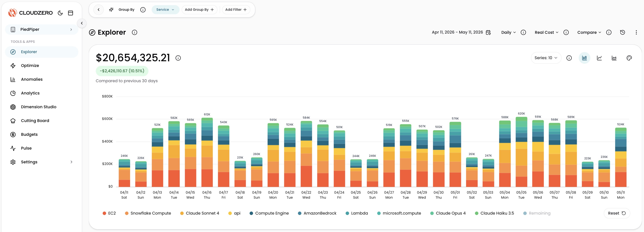Click the 04/16 Thu 612K bar
This screenshot has height=232, width=644.
tap(207, 152)
